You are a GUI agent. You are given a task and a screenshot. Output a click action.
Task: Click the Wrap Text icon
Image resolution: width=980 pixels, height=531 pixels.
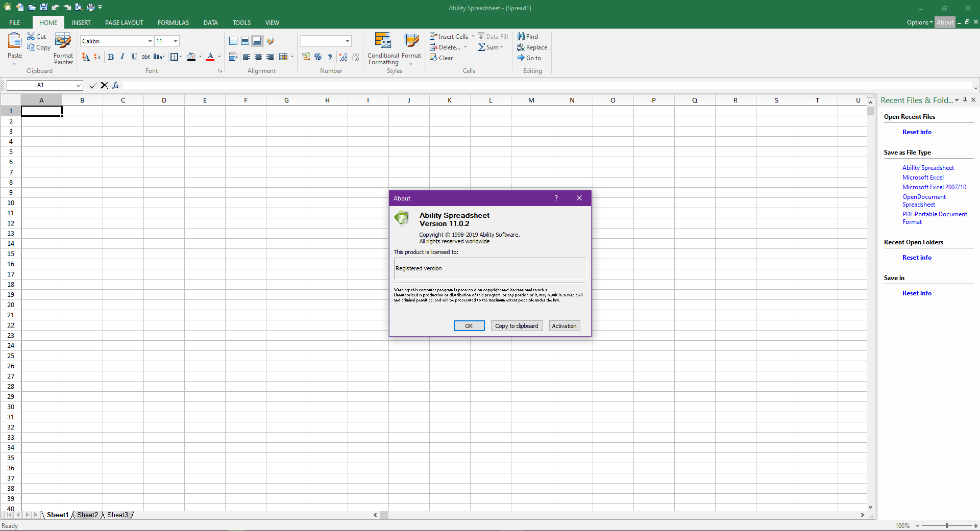233,57
